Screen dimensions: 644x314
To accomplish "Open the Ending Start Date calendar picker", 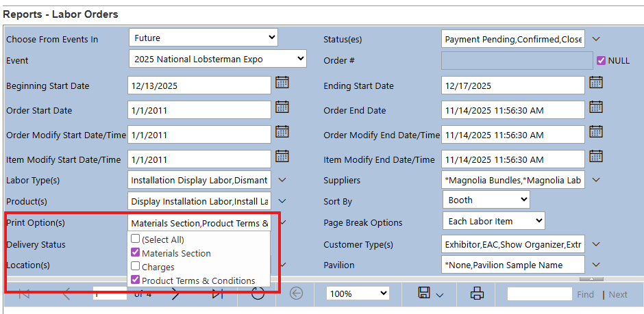I will 595,83.
